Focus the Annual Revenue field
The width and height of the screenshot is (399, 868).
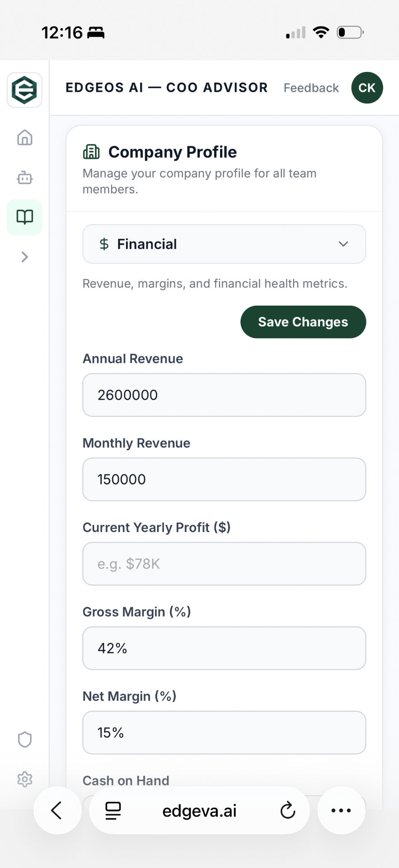(x=224, y=395)
